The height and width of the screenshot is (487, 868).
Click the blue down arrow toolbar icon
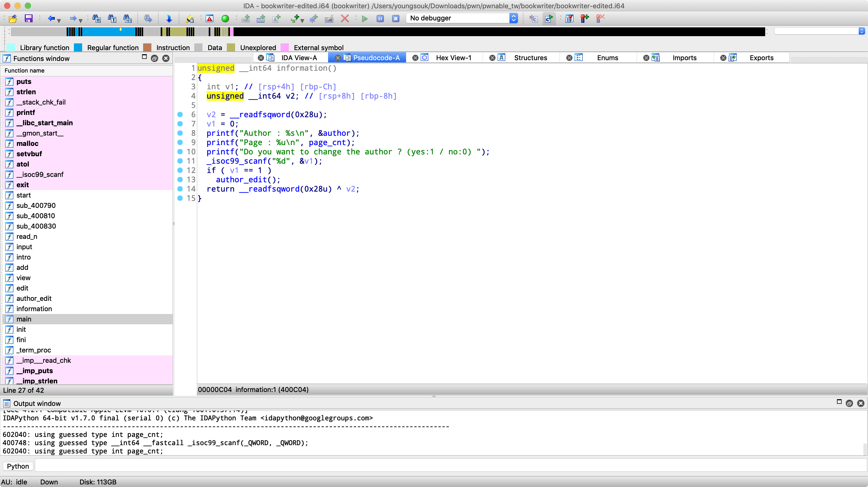[169, 19]
